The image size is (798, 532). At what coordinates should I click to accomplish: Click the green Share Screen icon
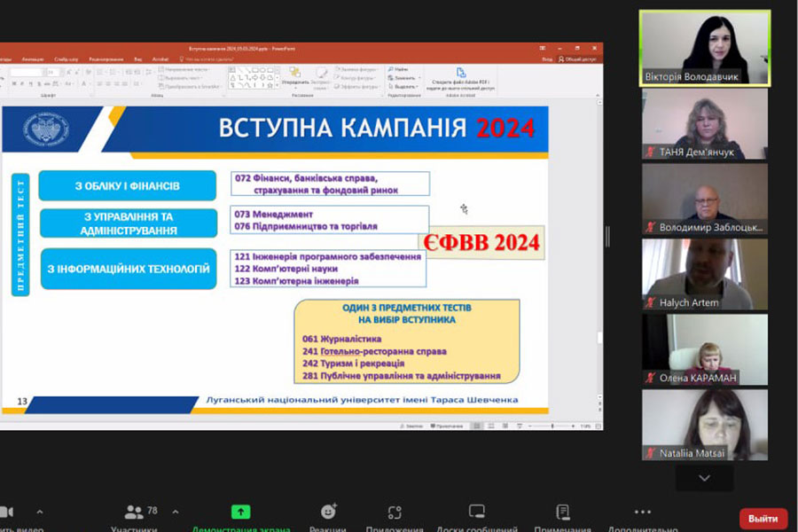240,512
